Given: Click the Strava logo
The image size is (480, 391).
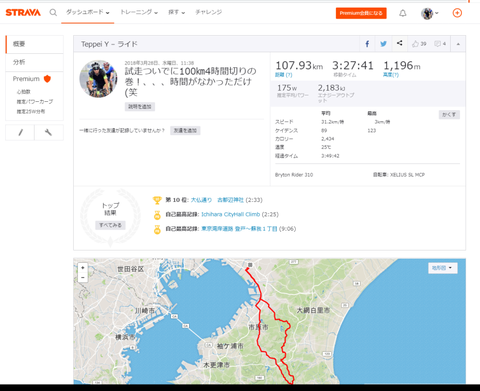Looking at the screenshot, I should pos(23,13).
